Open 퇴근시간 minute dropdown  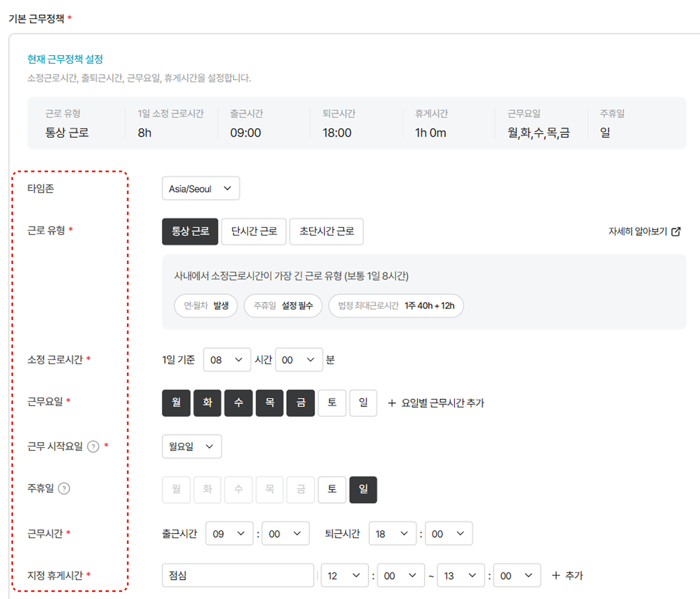(449, 533)
